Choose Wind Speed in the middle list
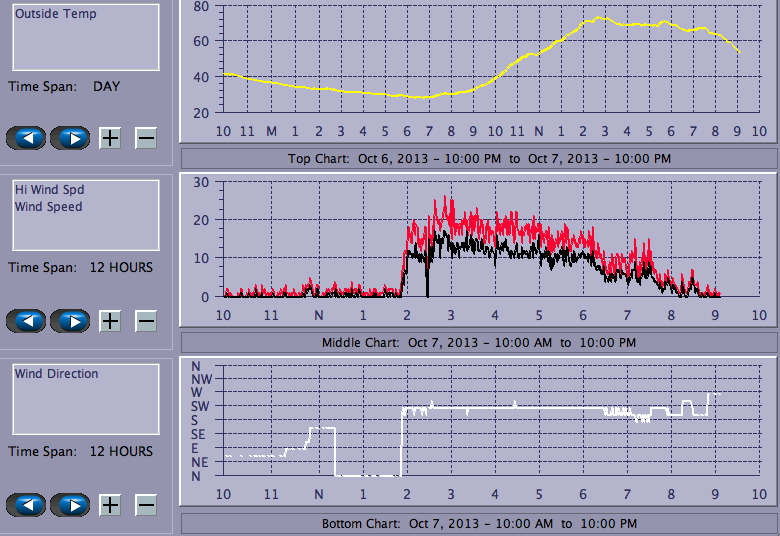This screenshot has width=780, height=536. (48, 207)
